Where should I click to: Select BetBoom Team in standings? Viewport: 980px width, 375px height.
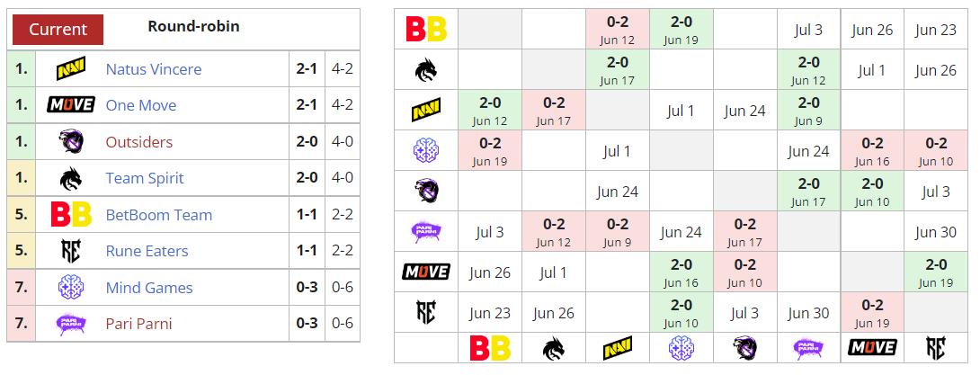click(159, 215)
